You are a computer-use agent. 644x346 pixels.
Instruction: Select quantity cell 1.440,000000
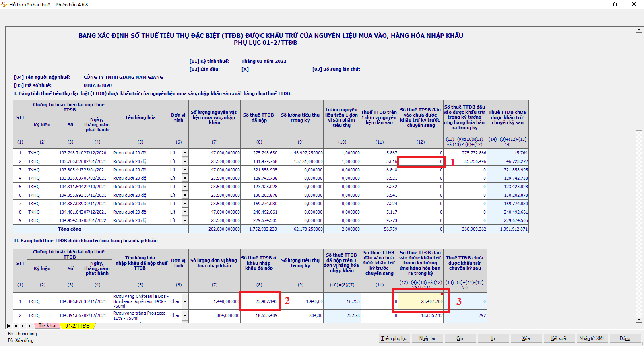(215, 301)
